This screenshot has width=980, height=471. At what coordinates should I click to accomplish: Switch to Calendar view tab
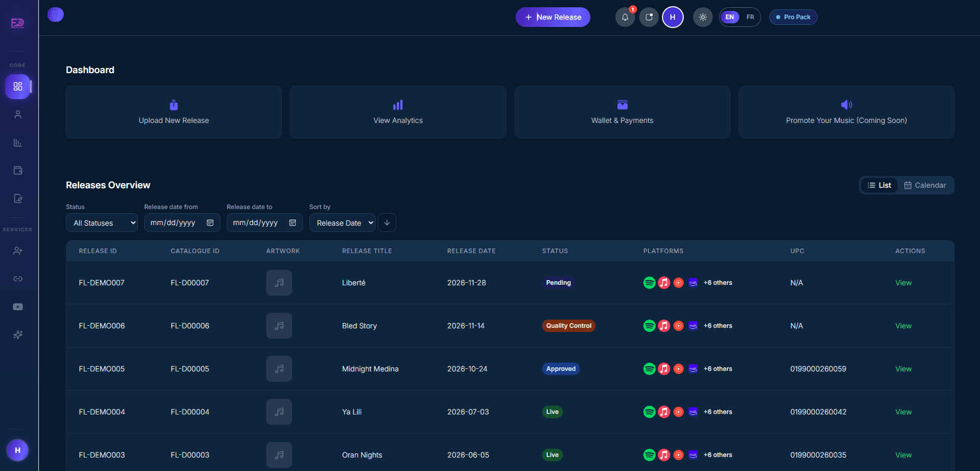point(925,185)
